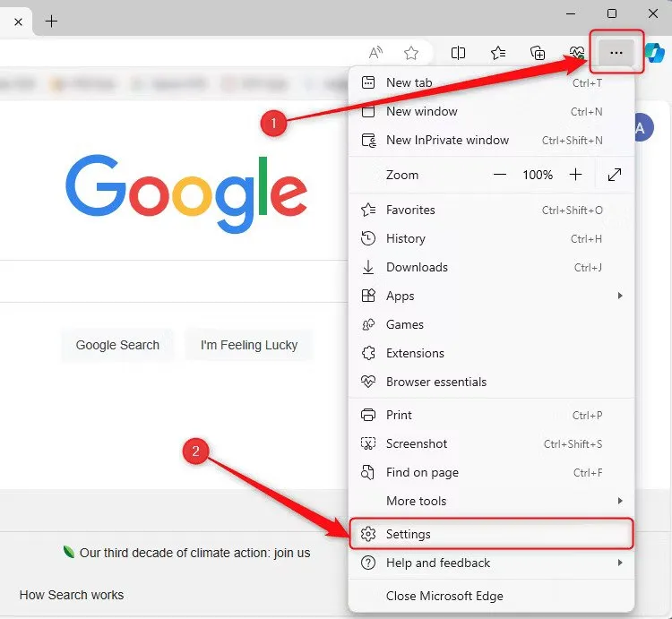Image resolution: width=672 pixels, height=619 pixels.
Task: Decrease zoom with the minus button
Action: (500, 175)
